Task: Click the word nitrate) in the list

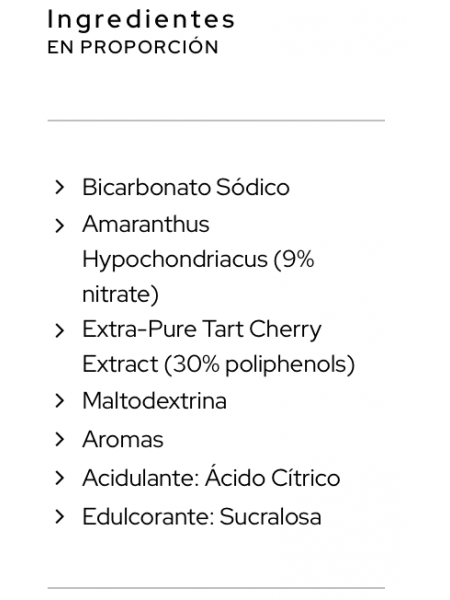Action: (120, 295)
